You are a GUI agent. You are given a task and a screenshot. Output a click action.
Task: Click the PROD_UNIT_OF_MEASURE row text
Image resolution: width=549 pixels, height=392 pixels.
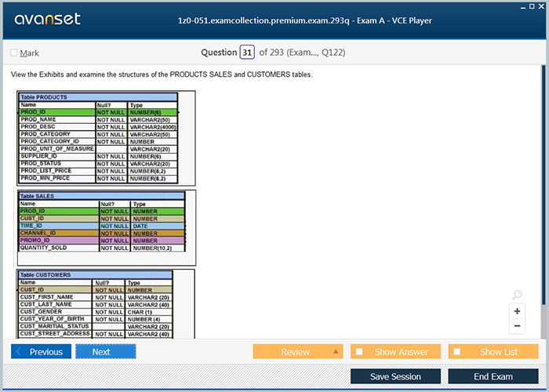pos(57,149)
